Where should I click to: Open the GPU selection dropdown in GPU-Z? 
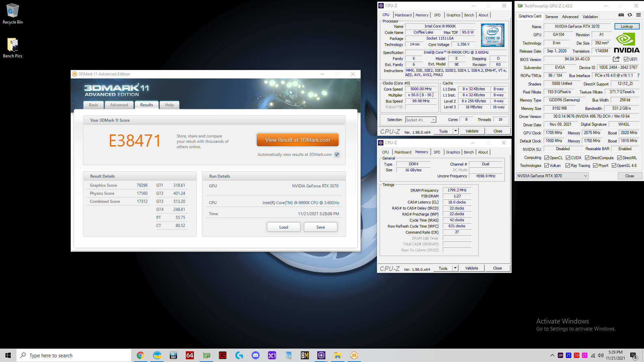point(552,176)
